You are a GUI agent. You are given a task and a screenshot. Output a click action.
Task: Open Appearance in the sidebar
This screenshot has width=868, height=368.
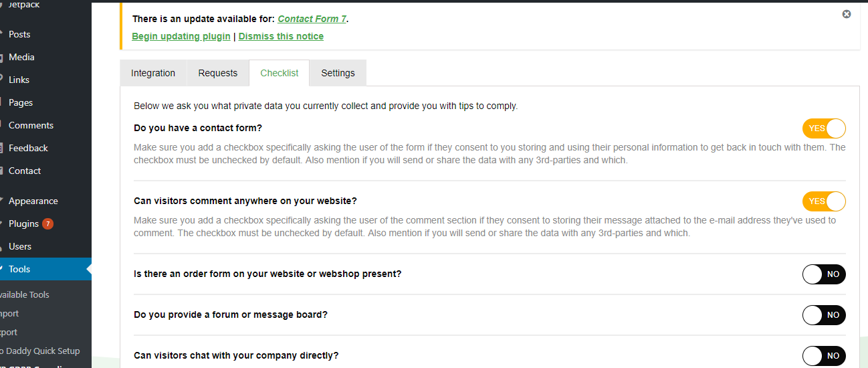33,201
